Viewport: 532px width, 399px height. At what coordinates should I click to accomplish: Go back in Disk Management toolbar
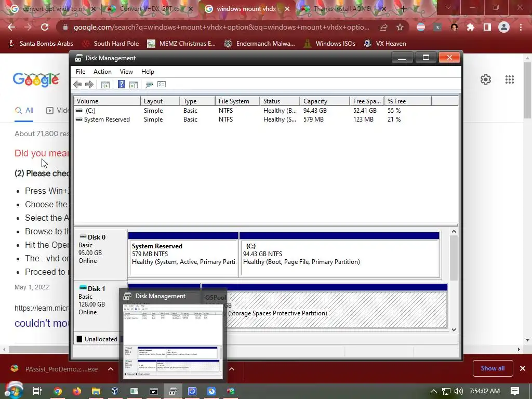(77, 85)
